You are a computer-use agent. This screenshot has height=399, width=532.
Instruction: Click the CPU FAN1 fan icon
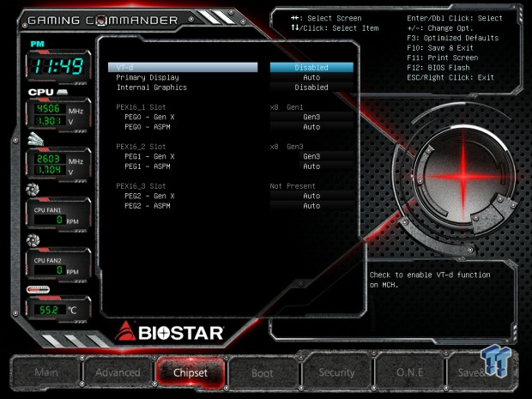pyautogui.click(x=33, y=190)
